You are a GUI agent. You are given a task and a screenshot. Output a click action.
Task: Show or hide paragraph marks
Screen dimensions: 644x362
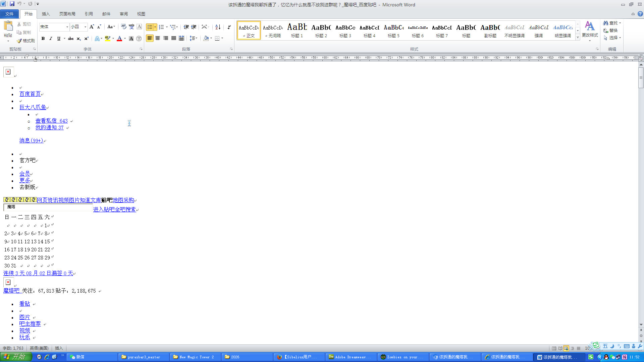click(229, 27)
